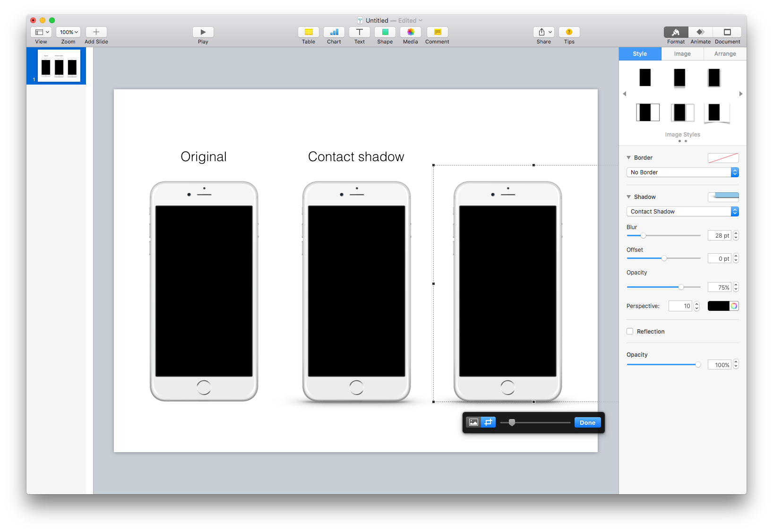Open the Media browser

point(410,33)
